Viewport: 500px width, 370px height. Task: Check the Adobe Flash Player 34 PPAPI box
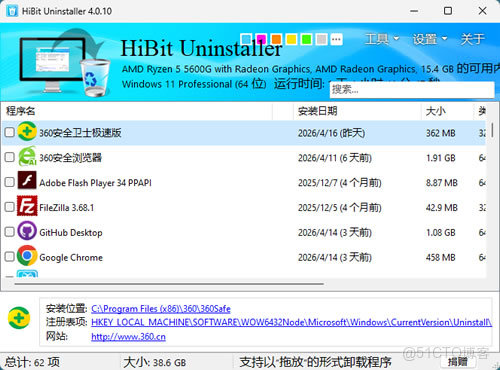pyautogui.click(x=9, y=182)
